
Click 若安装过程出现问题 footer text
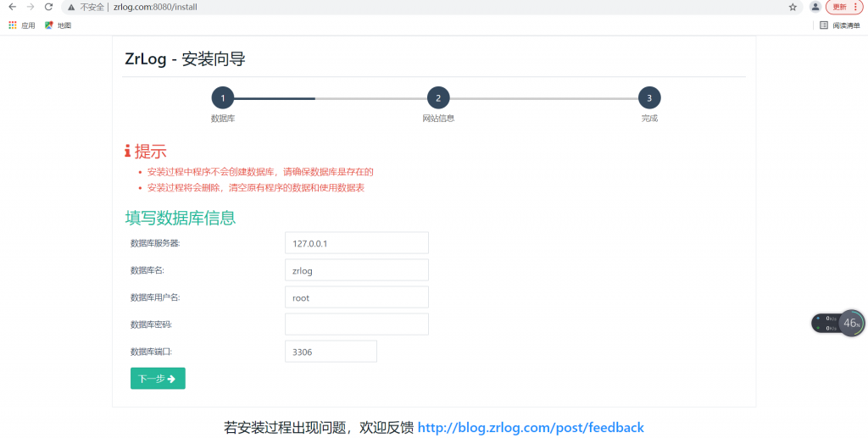pyautogui.click(x=319, y=428)
